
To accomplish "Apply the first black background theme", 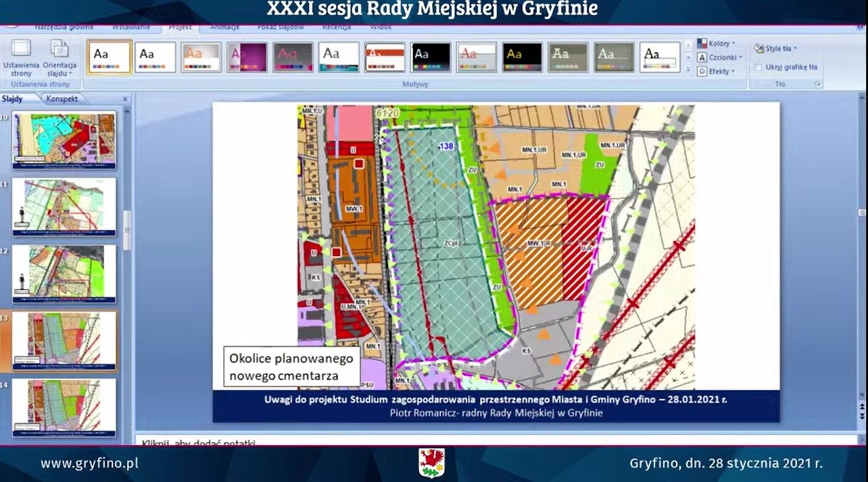I will click(431, 57).
